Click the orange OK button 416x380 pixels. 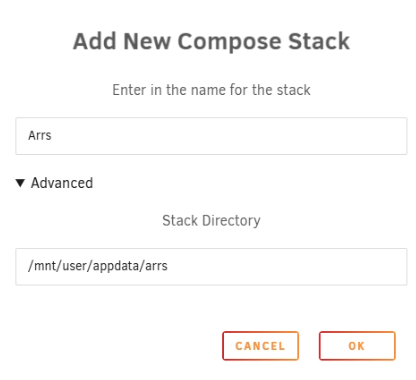coord(357,346)
